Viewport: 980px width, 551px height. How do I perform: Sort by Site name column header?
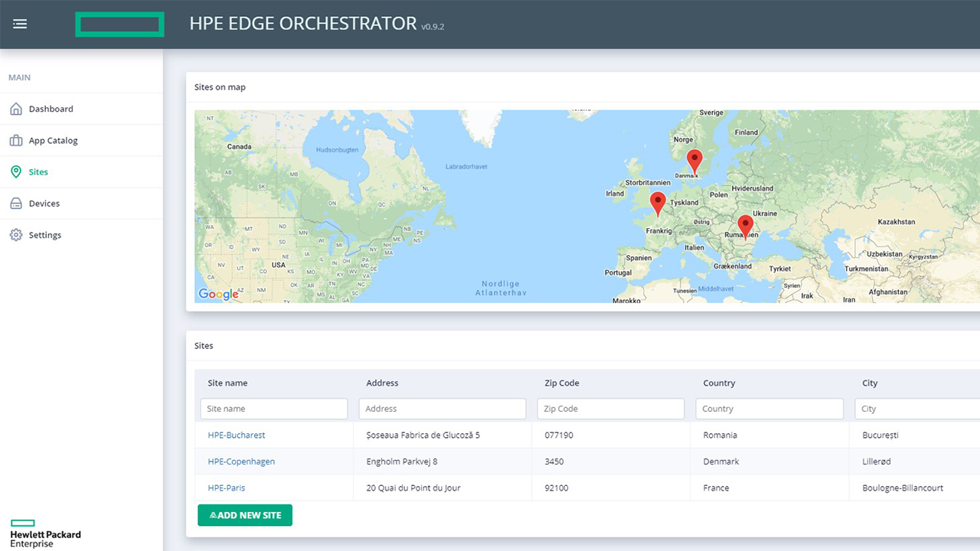coord(227,383)
